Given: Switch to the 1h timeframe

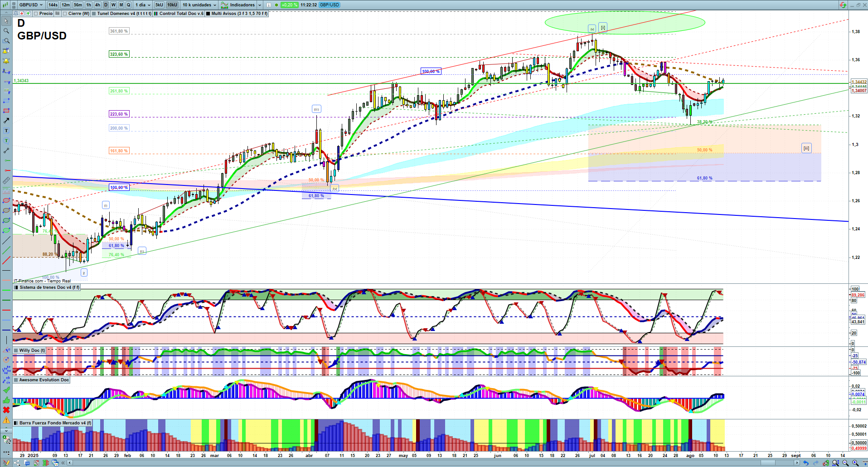Looking at the screenshot, I should 88,5.
